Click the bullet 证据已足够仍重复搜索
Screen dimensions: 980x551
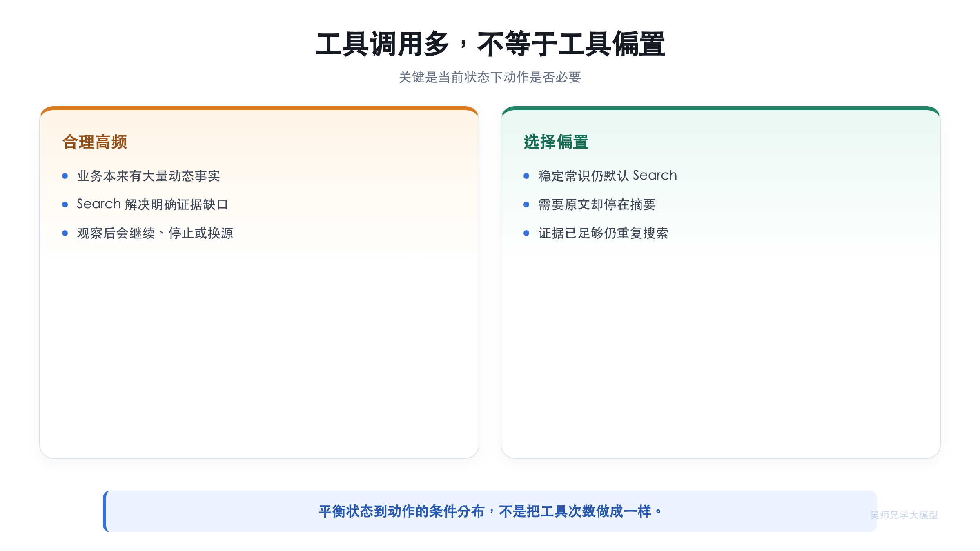(x=604, y=233)
